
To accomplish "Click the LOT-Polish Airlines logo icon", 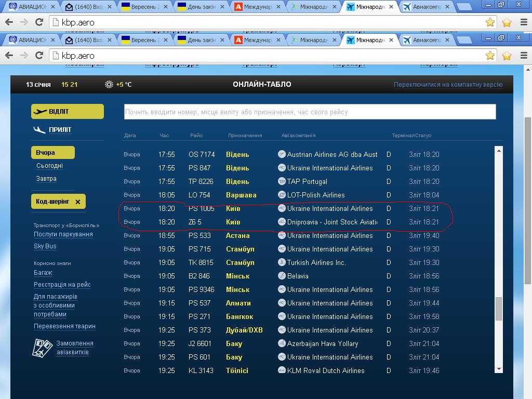I will pyautogui.click(x=282, y=195).
